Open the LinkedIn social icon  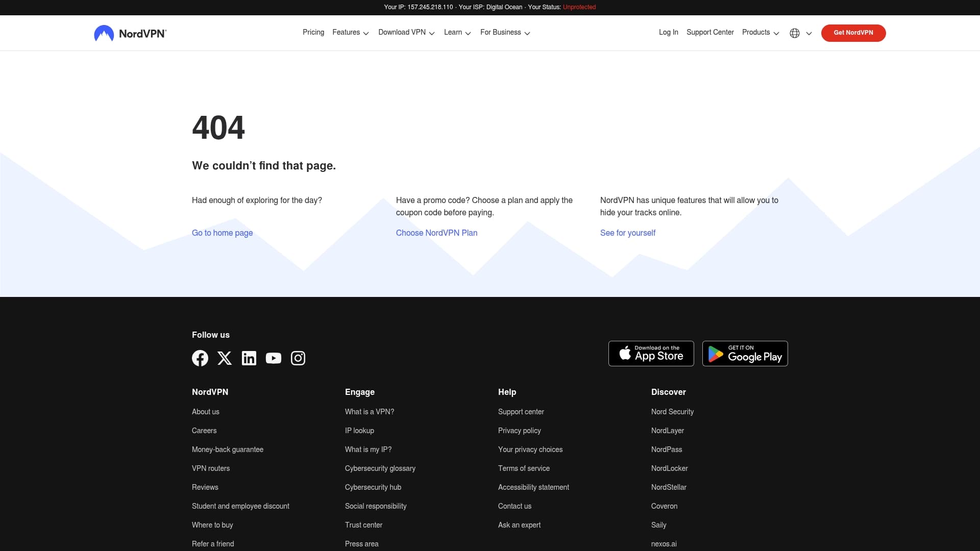pos(249,358)
